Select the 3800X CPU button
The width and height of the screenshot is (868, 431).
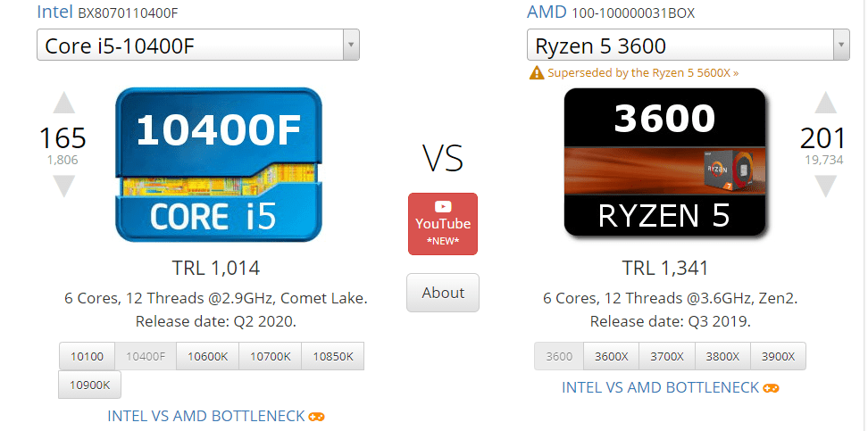[x=723, y=356]
